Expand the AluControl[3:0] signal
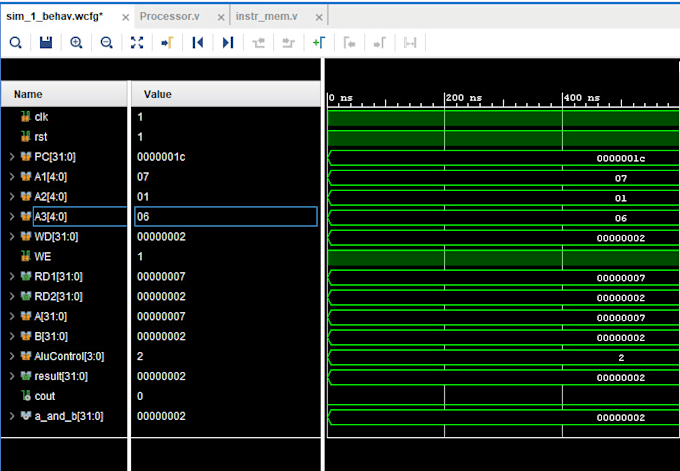The image size is (680, 471). [x=12, y=356]
